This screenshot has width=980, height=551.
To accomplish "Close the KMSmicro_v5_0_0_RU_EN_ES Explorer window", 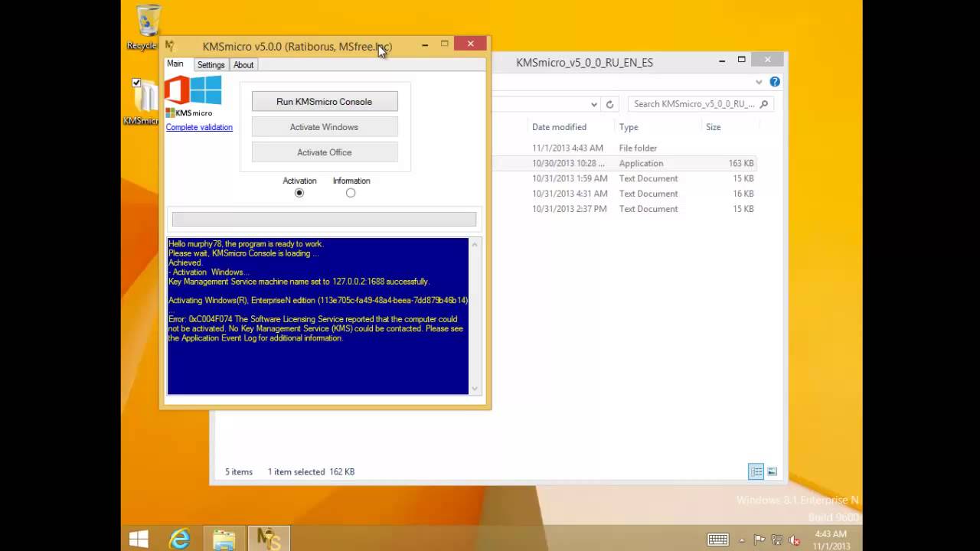I will [768, 60].
